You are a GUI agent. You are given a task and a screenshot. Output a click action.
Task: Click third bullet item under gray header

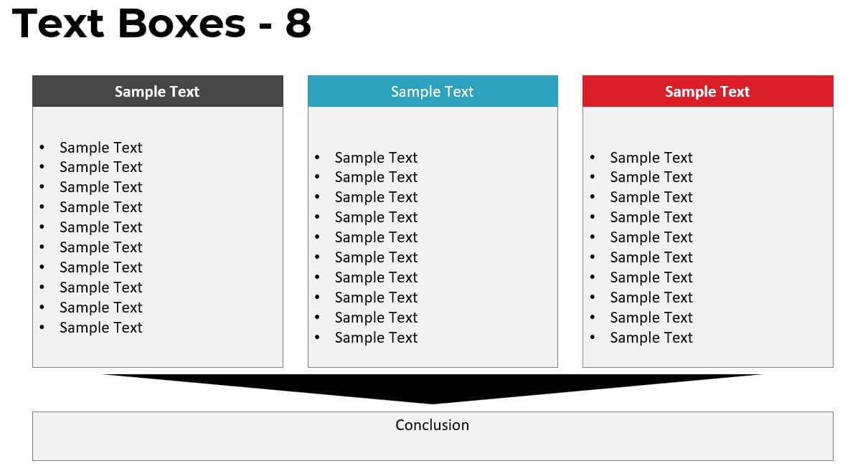[101, 187]
